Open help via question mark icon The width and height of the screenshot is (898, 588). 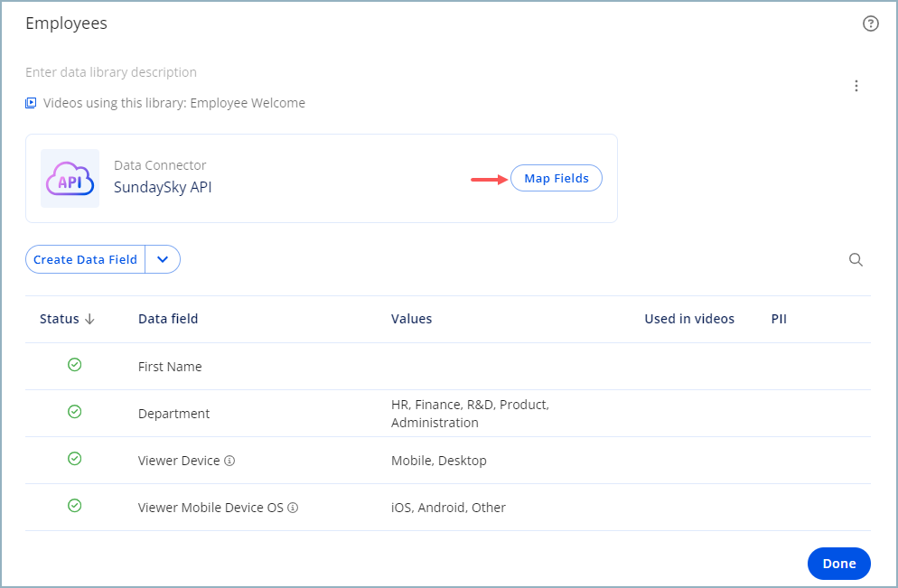(870, 23)
